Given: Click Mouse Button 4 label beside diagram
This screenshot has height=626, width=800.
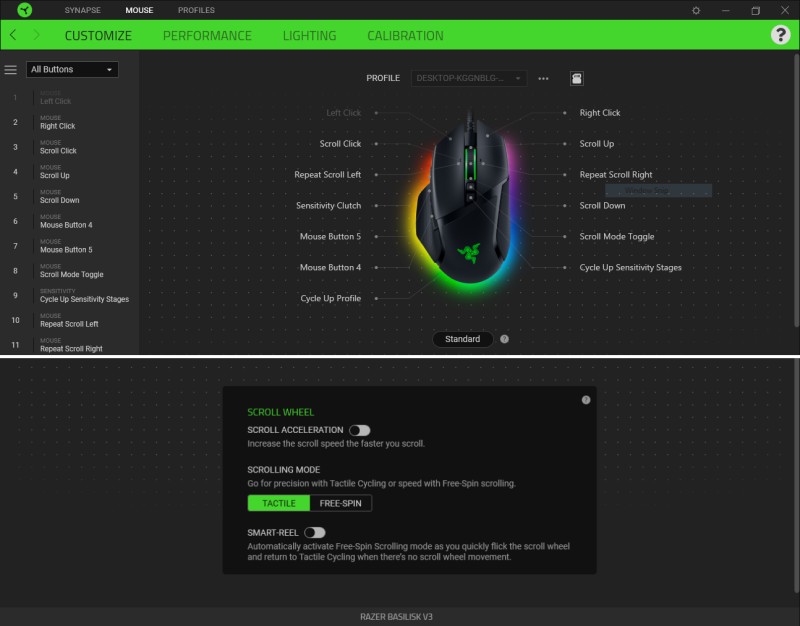Looking at the screenshot, I should [330, 267].
